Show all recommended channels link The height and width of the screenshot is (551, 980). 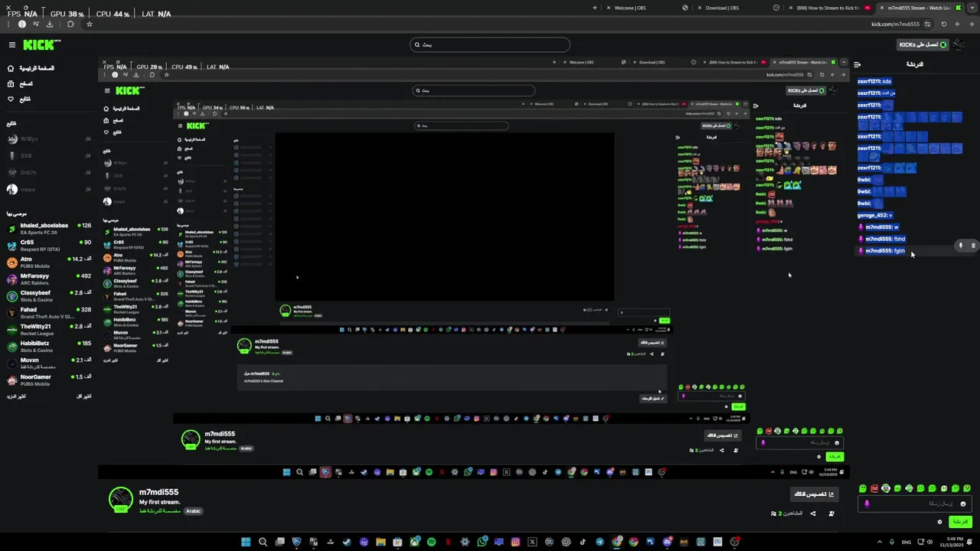pos(84,396)
